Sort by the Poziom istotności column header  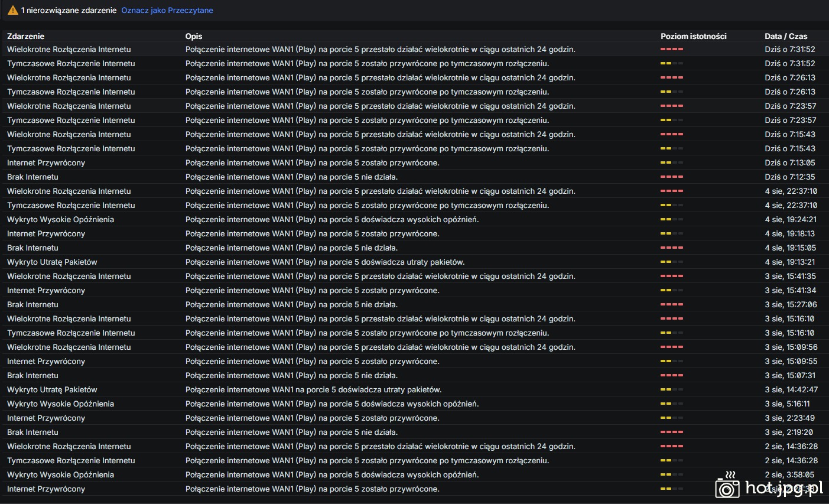coord(694,36)
